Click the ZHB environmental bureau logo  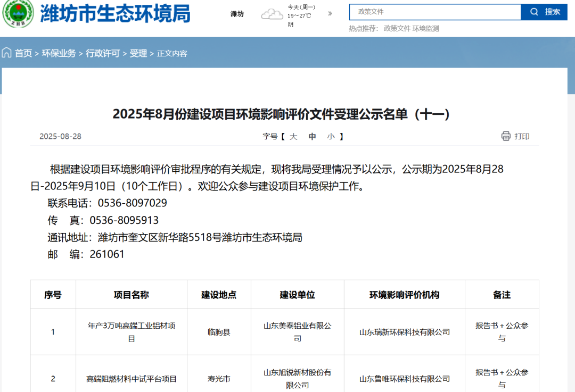(18, 13)
